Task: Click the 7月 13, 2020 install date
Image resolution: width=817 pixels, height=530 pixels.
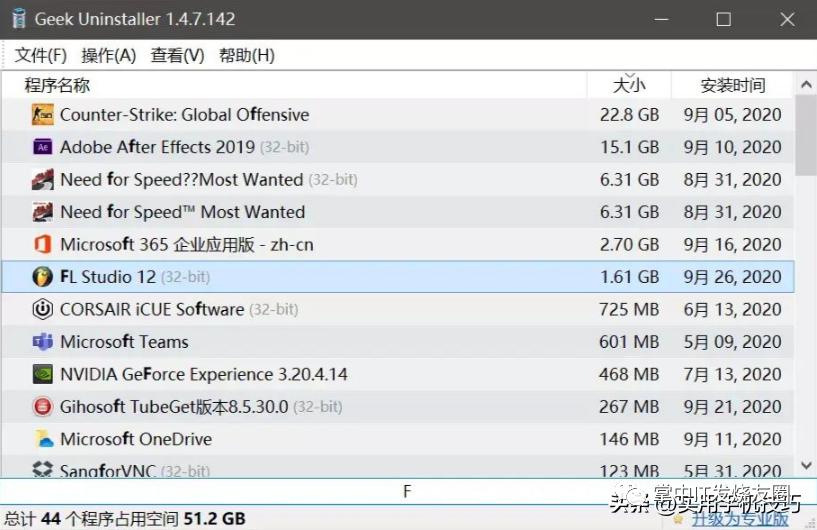Action: tap(733, 374)
